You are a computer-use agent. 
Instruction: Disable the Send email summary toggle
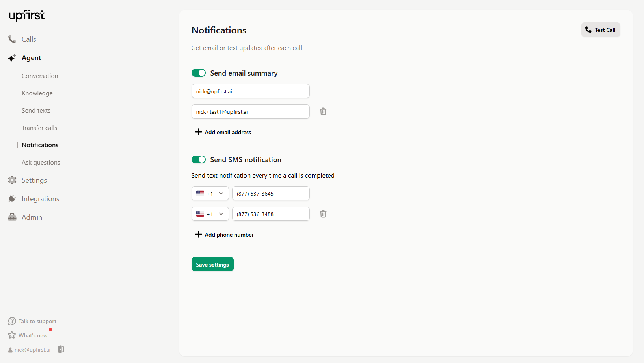pyautogui.click(x=199, y=73)
